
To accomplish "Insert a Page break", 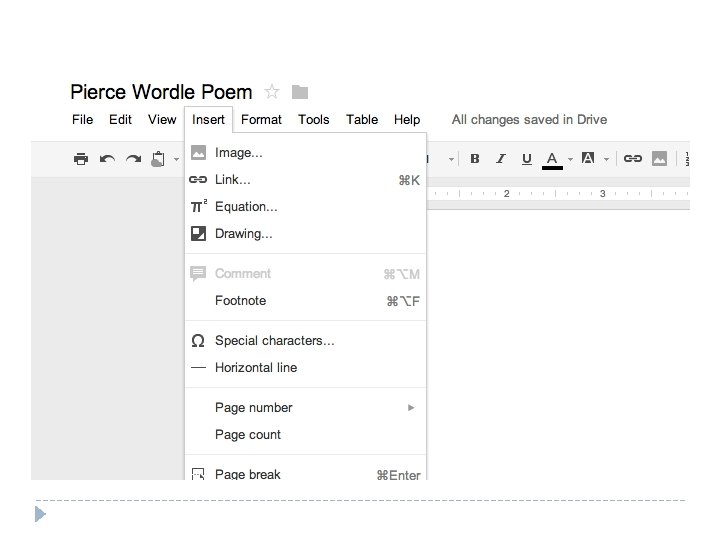I will click(305, 473).
